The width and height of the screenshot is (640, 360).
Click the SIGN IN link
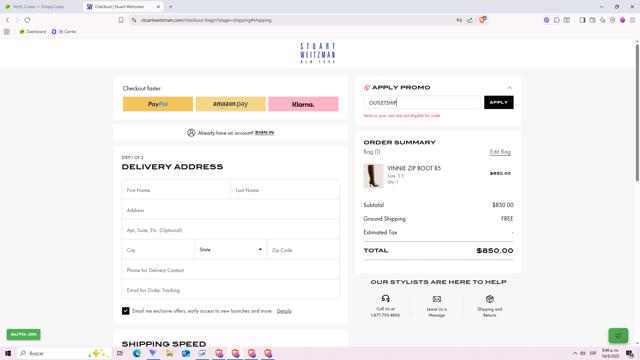click(264, 133)
